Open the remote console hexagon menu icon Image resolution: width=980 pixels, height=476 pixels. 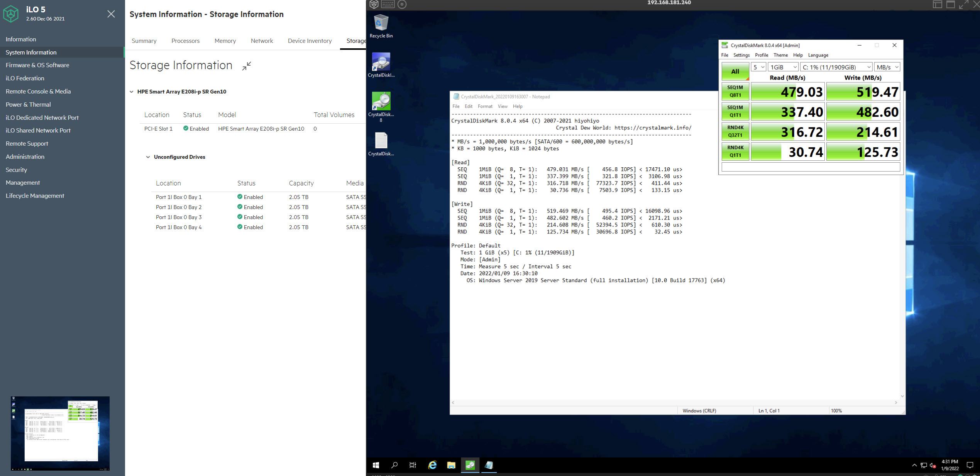[x=374, y=4]
